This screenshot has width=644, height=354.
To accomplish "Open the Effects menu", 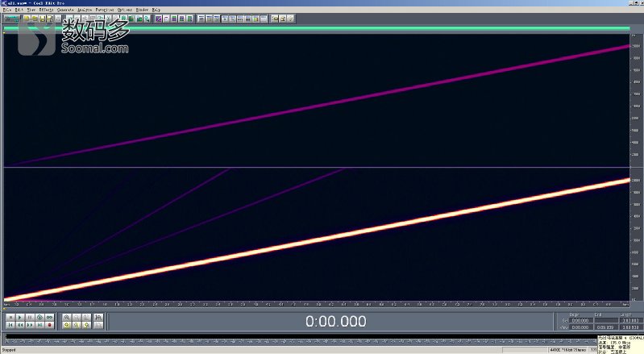I will point(47,10).
